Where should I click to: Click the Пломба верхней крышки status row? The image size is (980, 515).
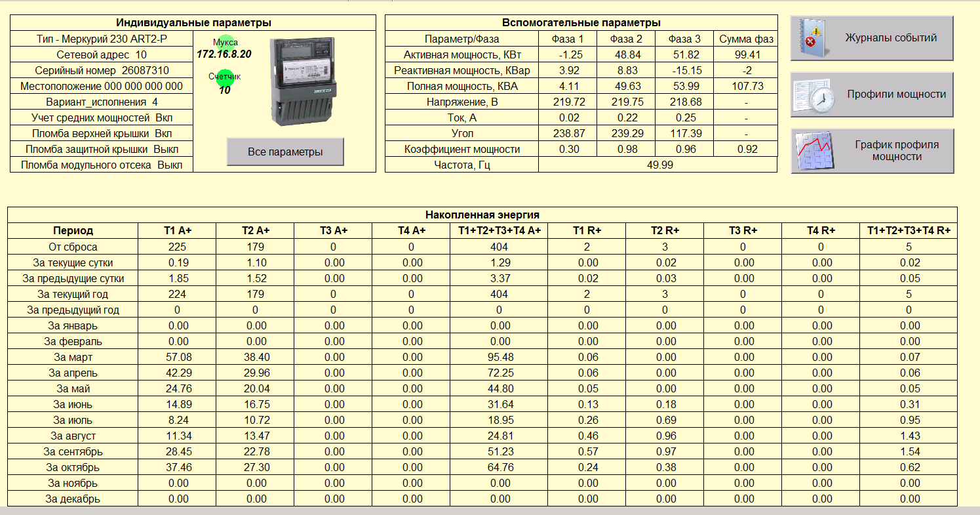click(102, 133)
